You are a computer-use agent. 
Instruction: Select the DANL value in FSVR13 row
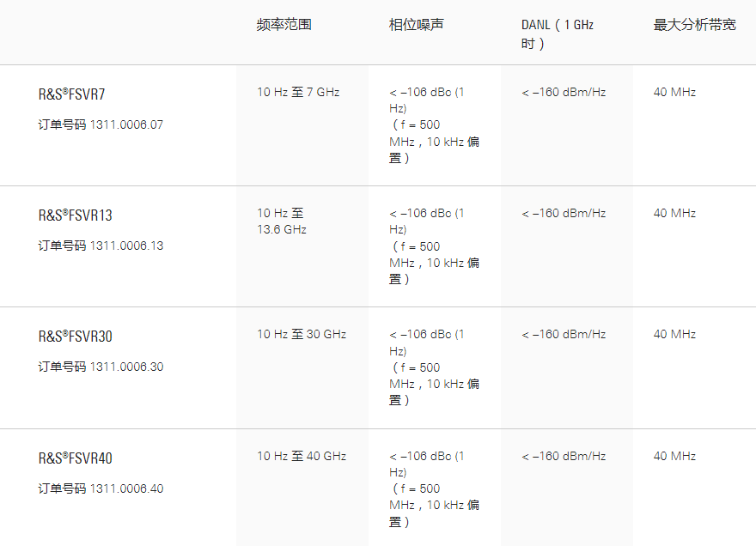tap(563, 213)
